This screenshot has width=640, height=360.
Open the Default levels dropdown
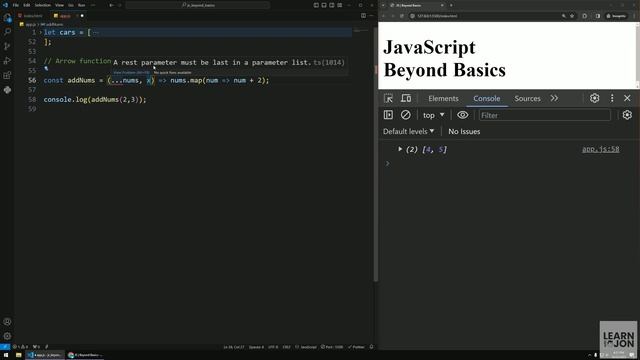(409, 131)
